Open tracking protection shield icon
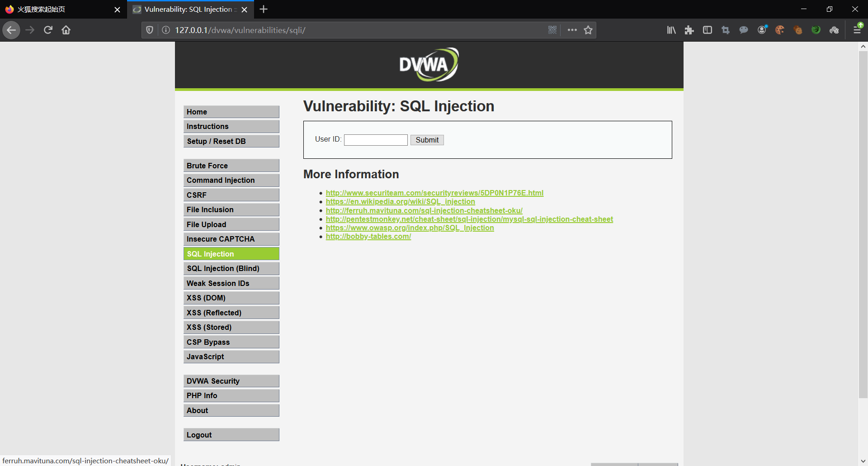868x466 pixels. pos(150,30)
